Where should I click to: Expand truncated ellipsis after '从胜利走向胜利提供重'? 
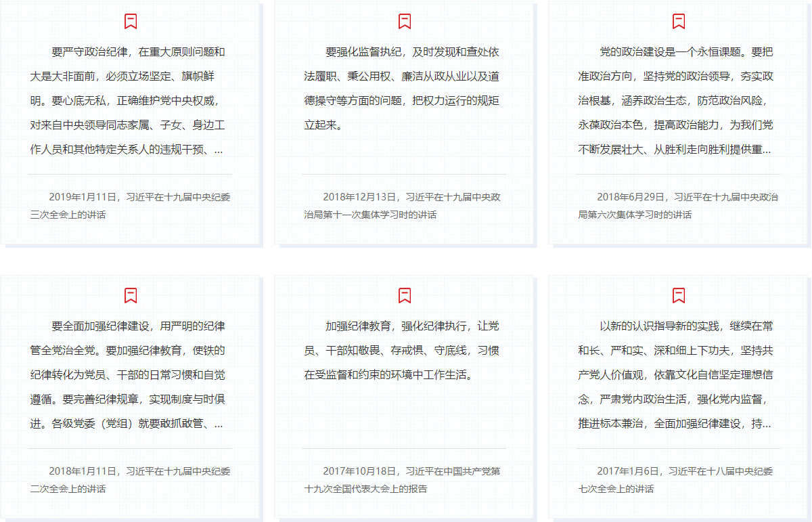point(767,150)
